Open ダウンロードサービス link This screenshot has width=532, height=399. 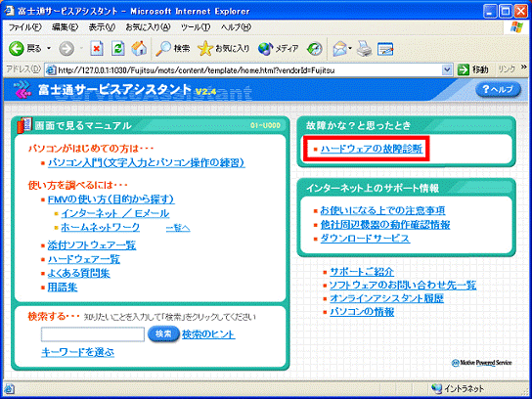pos(365,239)
